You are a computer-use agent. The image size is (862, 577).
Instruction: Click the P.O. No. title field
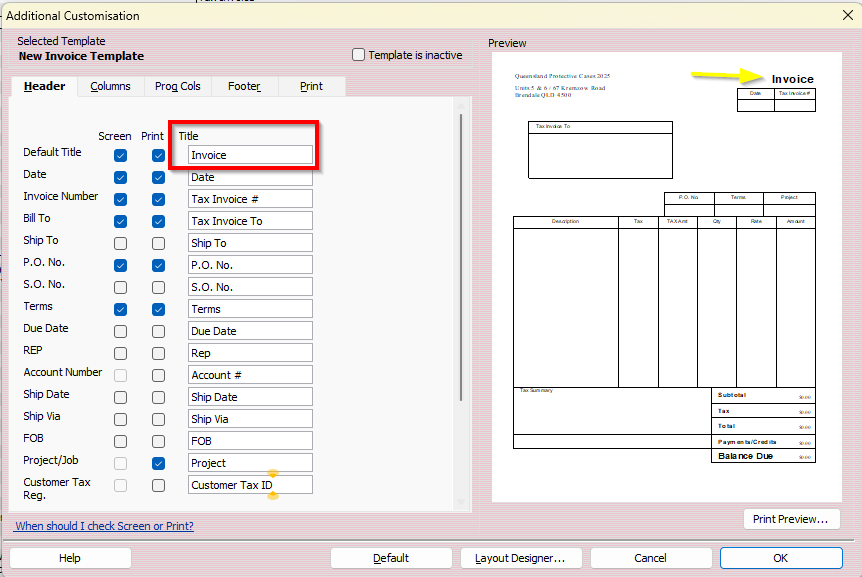point(250,265)
